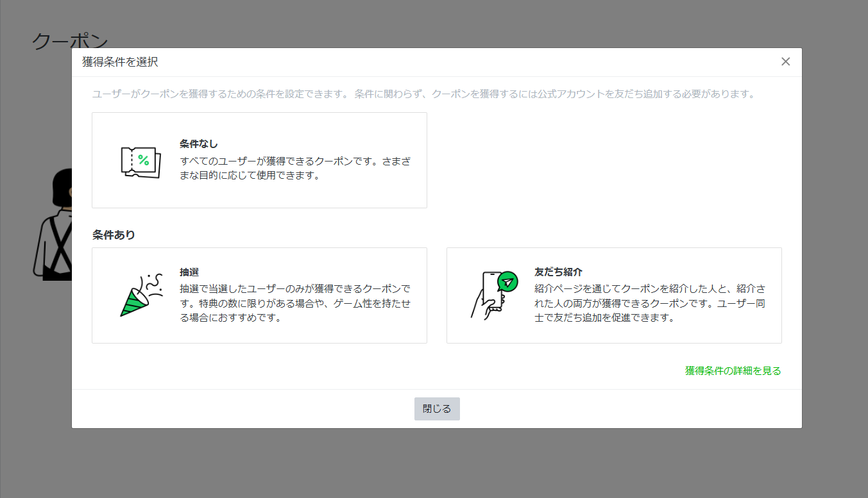868x498 pixels.
Task: Click empty space right of 条件なし card
Action: point(603,160)
